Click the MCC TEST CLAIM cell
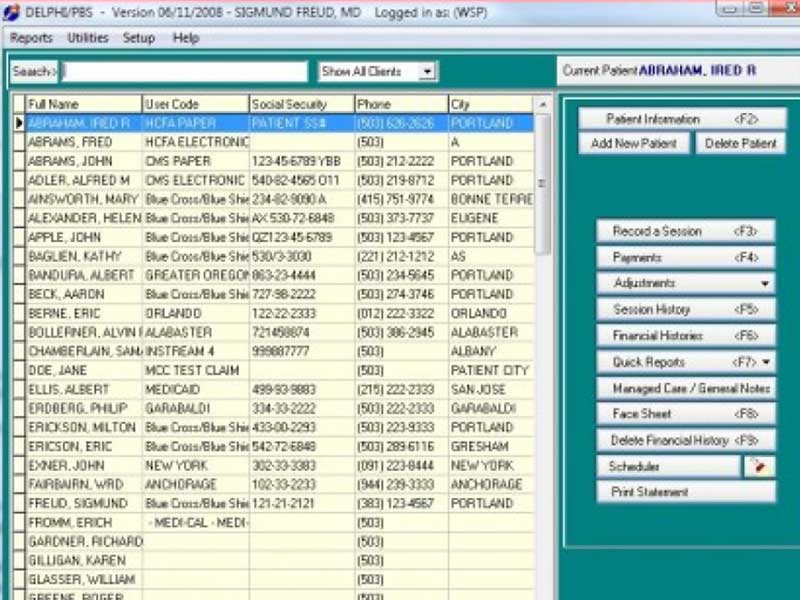 click(x=195, y=370)
